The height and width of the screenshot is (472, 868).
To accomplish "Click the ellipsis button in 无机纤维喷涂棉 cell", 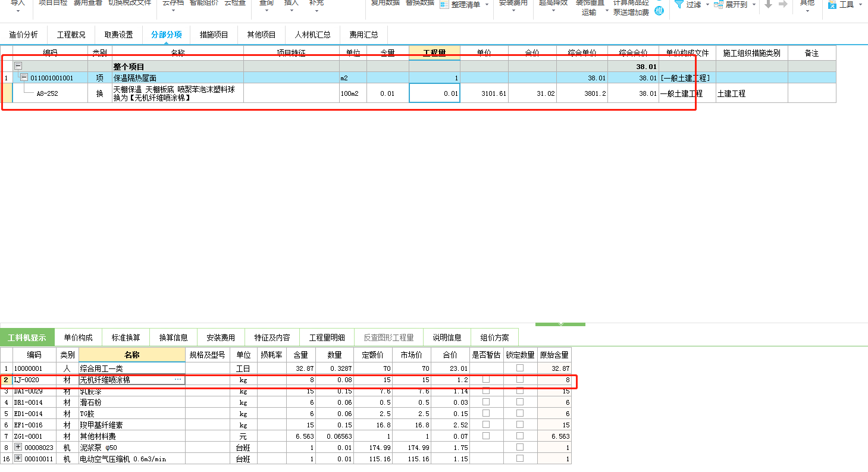I will click(178, 379).
